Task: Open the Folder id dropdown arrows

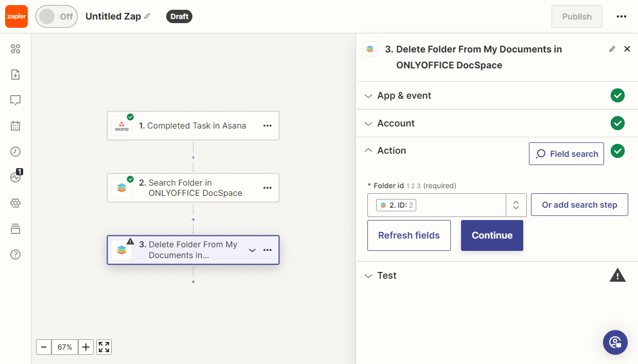Action: point(516,205)
